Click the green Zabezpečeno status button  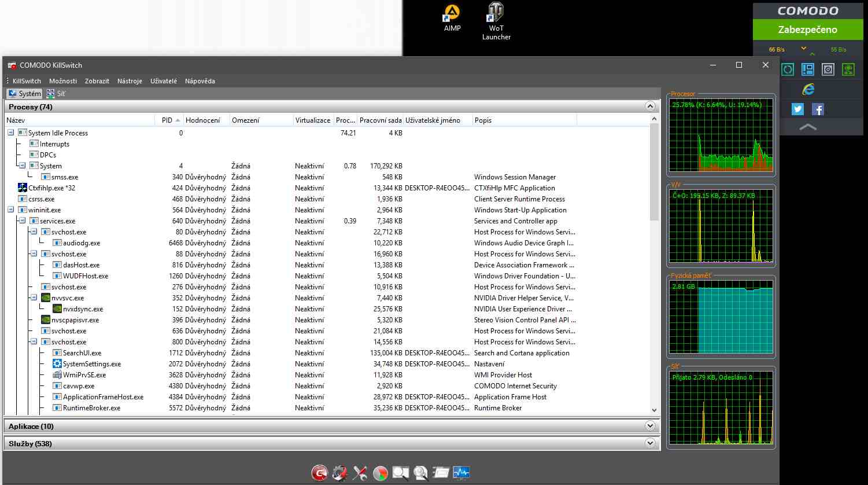tap(807, 30)
